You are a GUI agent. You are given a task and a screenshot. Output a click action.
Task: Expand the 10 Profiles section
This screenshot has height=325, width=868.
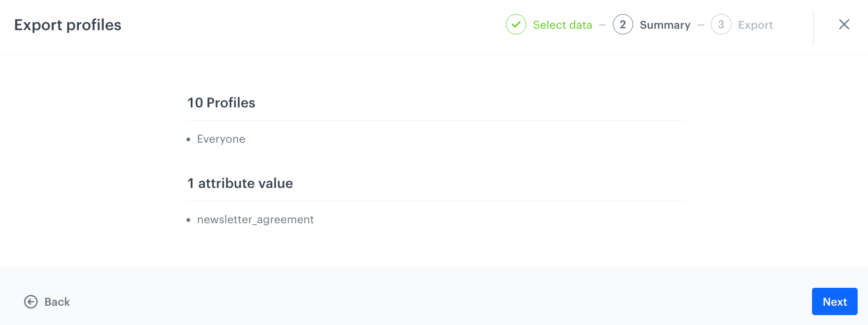pyautogui.click(x=221, y=103)
